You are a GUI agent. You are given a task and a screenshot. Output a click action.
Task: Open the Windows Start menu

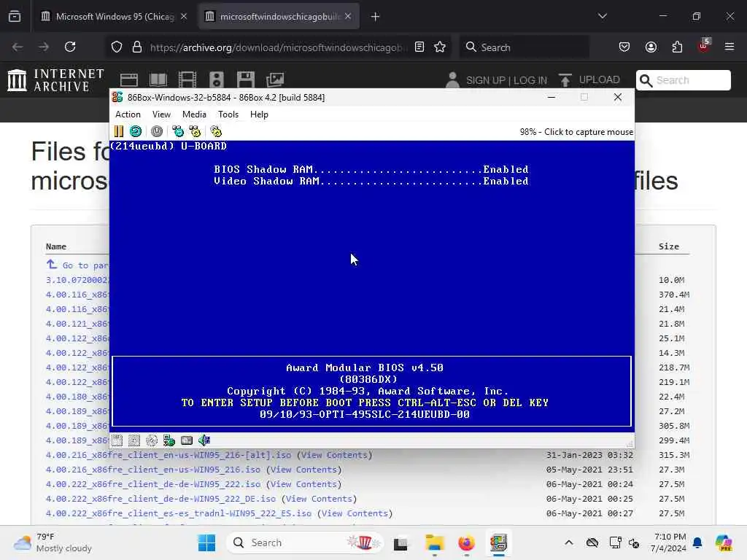tap(206, 542)
